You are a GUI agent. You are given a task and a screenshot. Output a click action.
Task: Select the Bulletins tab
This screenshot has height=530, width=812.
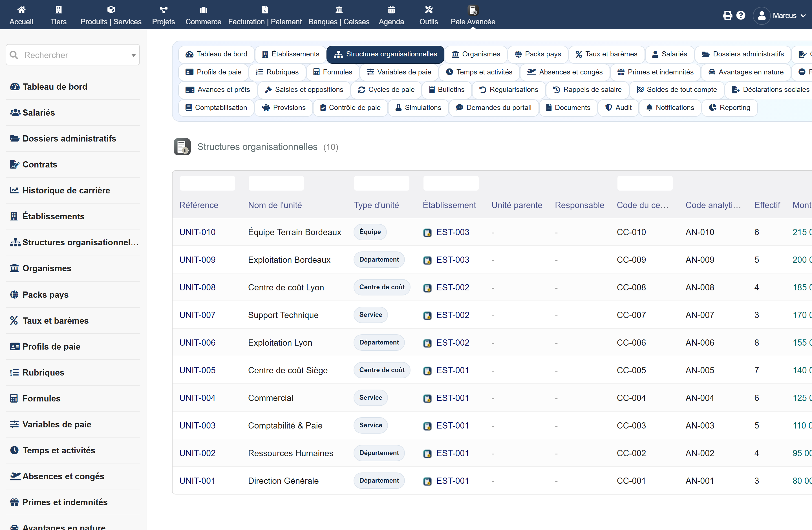(x=447, y=90)
